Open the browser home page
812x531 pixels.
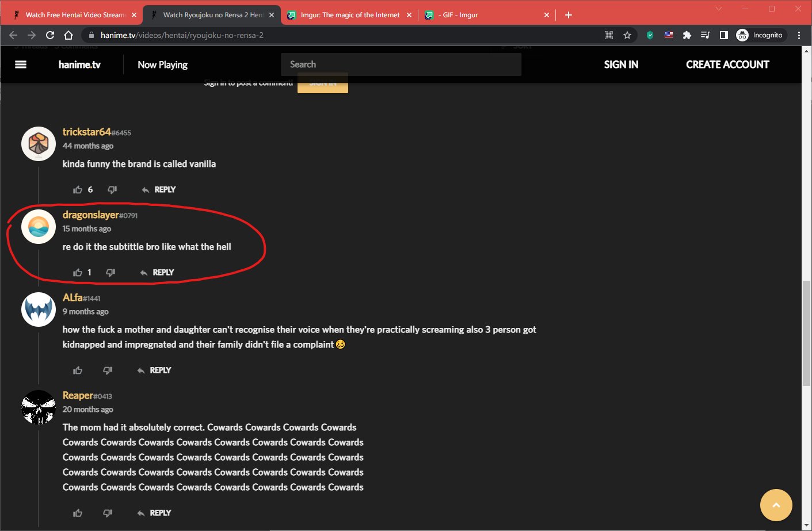tap(68, 35)
